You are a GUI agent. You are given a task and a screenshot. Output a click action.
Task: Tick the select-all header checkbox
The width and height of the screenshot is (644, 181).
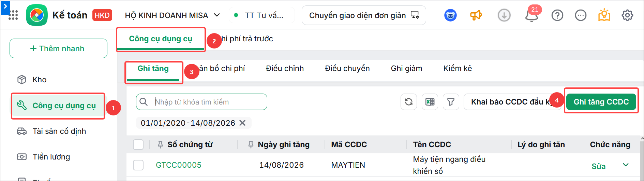click(x=138, y=144)
